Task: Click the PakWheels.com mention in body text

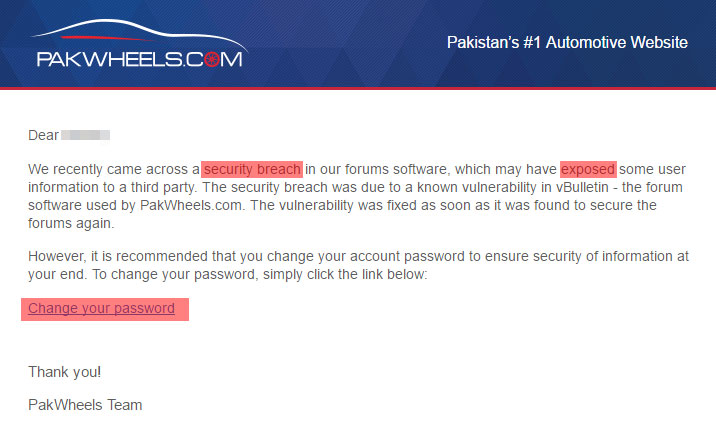Action: pyautogui.click(x=190, y=206)
